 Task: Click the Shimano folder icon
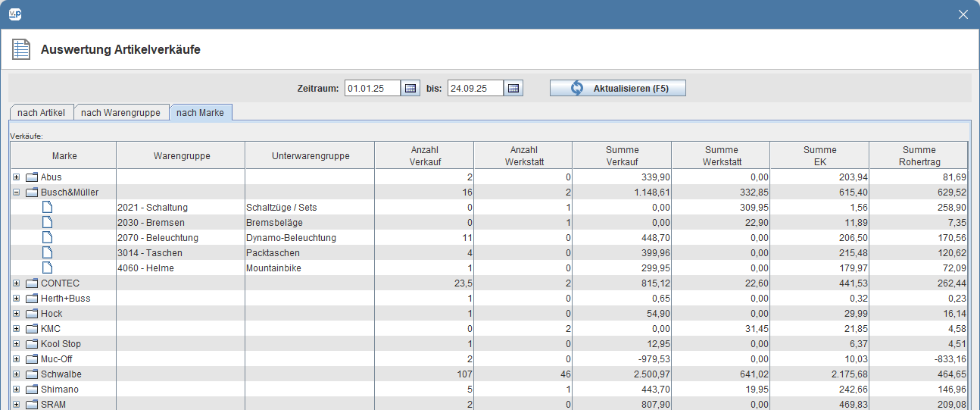[32, 390]
